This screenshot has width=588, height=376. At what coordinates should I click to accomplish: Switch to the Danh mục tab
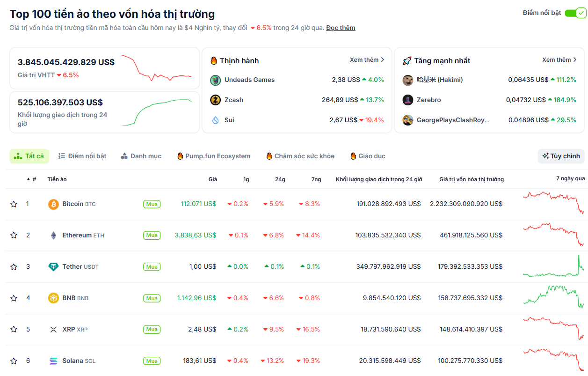141,156
